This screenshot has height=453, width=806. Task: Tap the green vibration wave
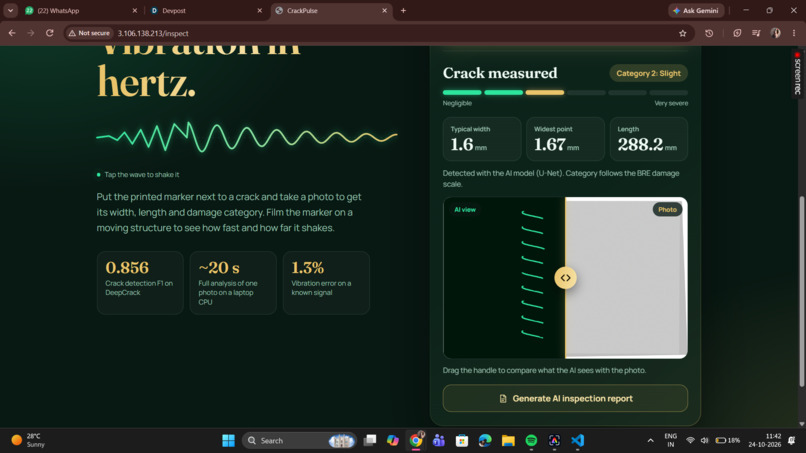pyautogui.click(x=247, y=137)
